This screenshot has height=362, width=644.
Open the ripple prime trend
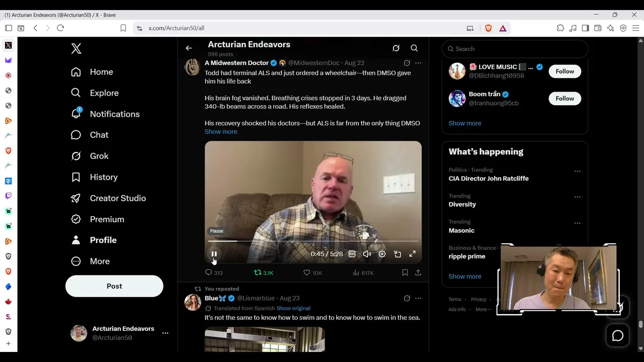click(467, 256)
